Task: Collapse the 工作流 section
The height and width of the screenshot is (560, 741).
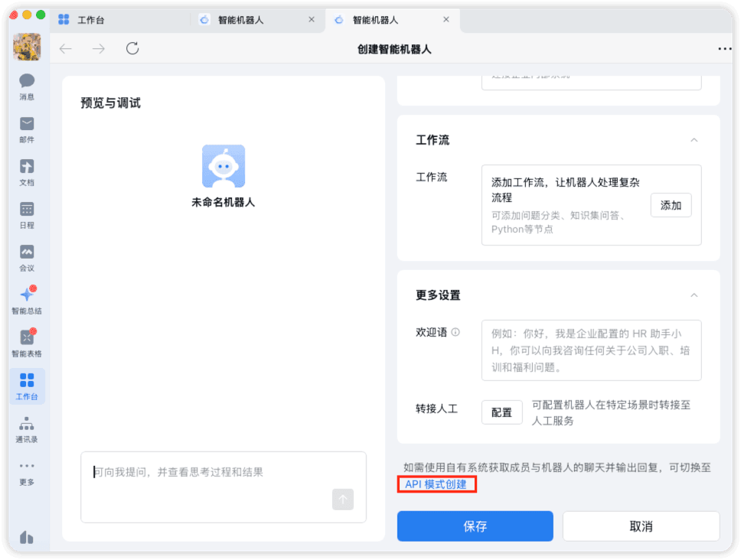Action: [x=694, y=140]
